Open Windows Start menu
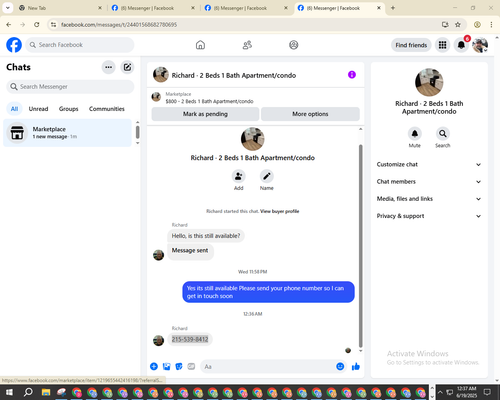The height and width of the screenshot is (400, 500). point(9,392)
